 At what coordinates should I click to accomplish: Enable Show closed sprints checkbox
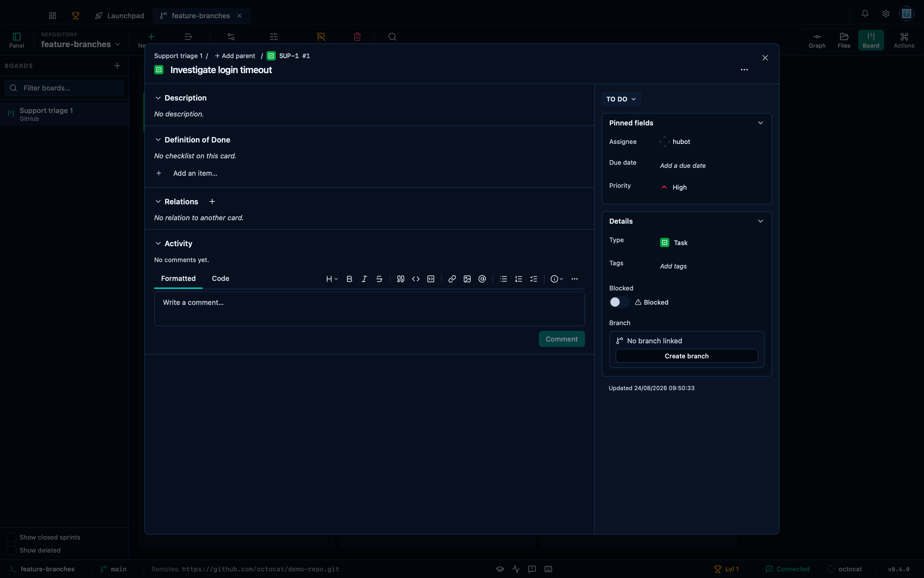[12, 537]
